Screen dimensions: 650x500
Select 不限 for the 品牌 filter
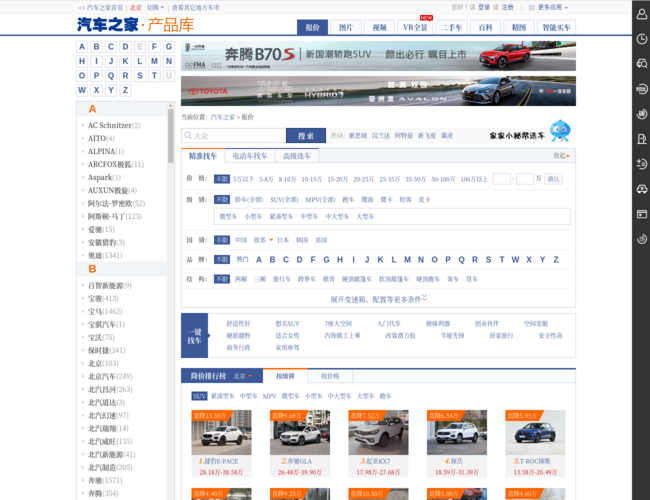click(222, 260)
